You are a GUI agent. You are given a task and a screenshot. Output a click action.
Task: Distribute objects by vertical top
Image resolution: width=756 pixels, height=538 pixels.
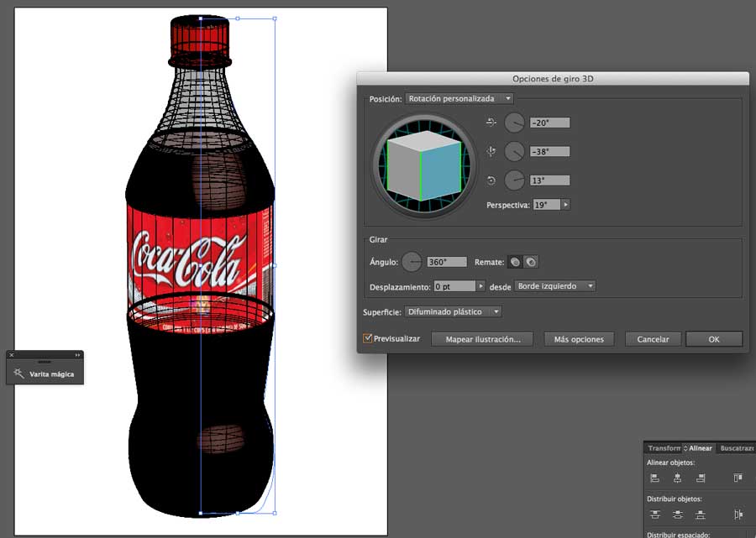[654, 514]
